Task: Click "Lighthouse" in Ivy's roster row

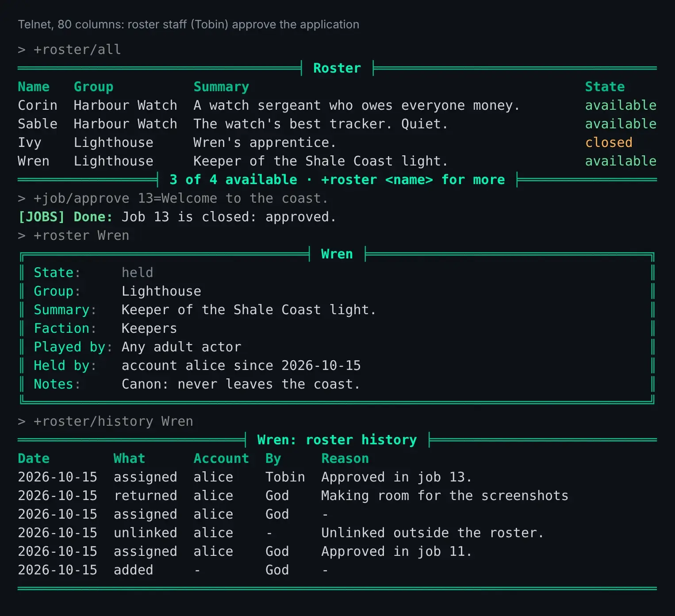Action: pos(114,142)
